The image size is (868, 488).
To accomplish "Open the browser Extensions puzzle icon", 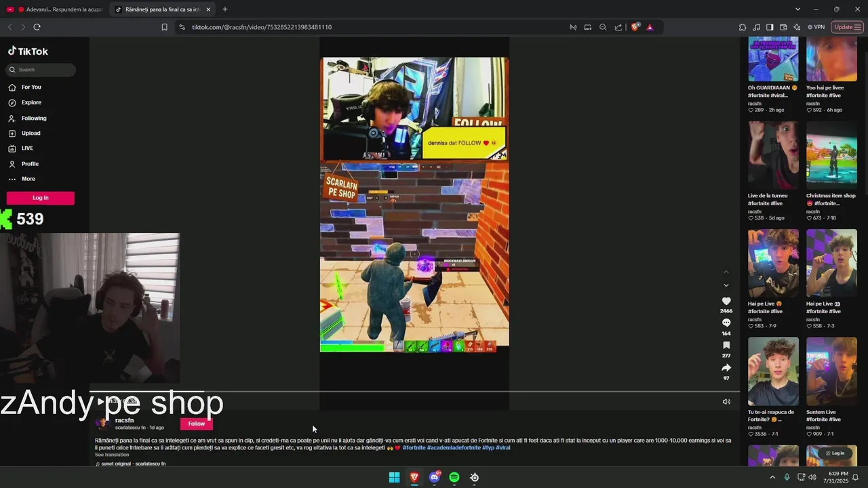I will point(743,27).
